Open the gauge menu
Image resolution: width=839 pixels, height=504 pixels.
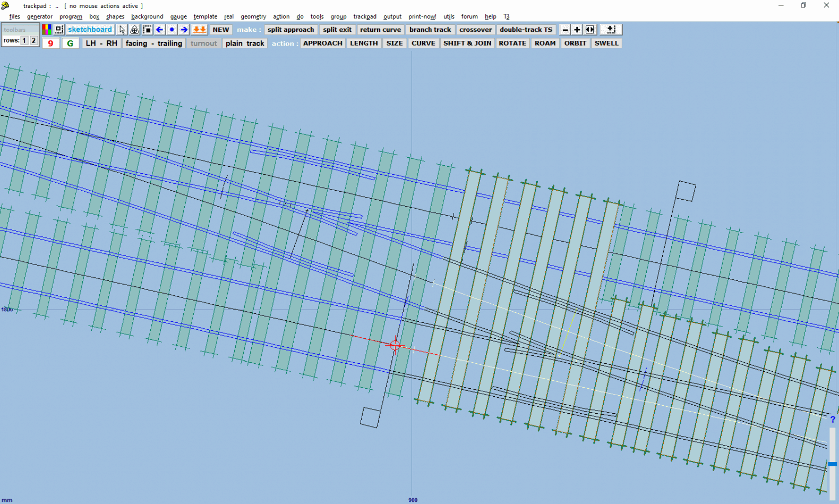[178, 16]
